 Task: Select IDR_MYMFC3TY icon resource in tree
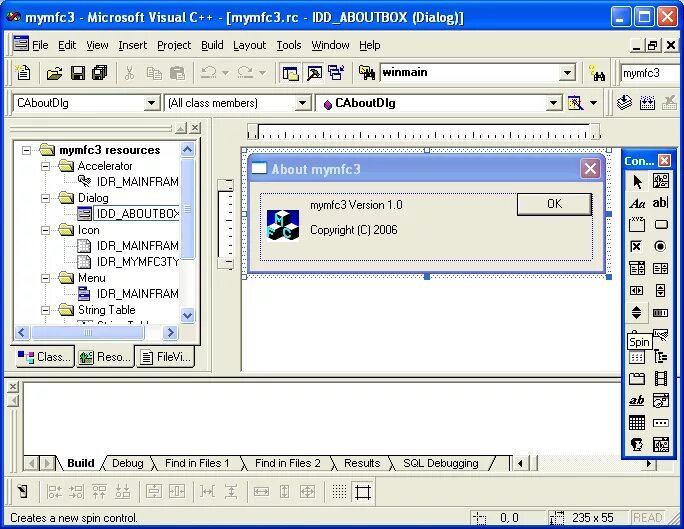point(137,262)
